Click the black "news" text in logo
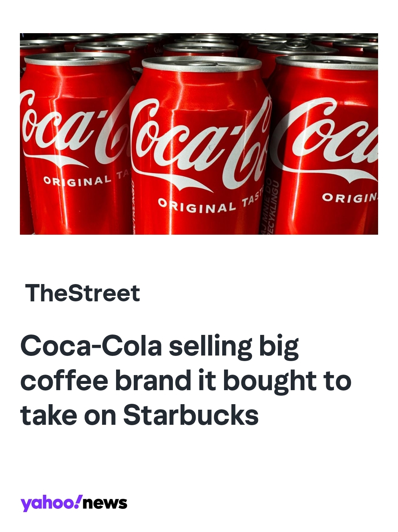Viewport: 398px width, 532px height. click(x=105, y=503)
